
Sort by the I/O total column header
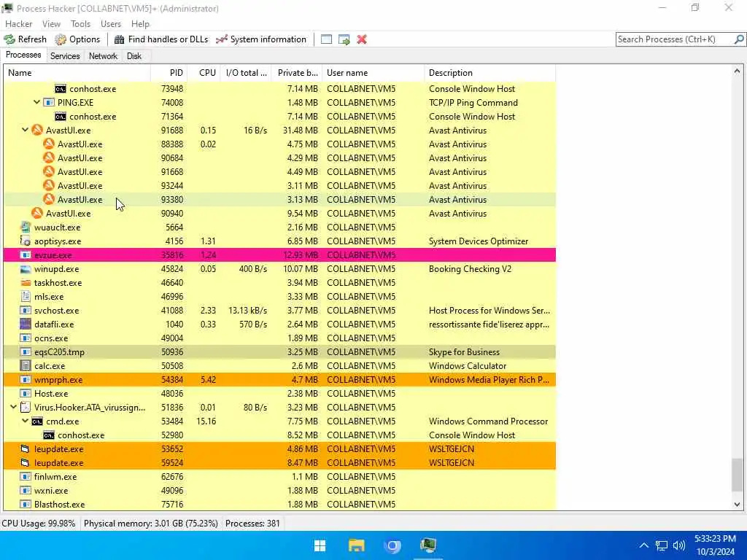pyautogui.click(x=246, y=73)
